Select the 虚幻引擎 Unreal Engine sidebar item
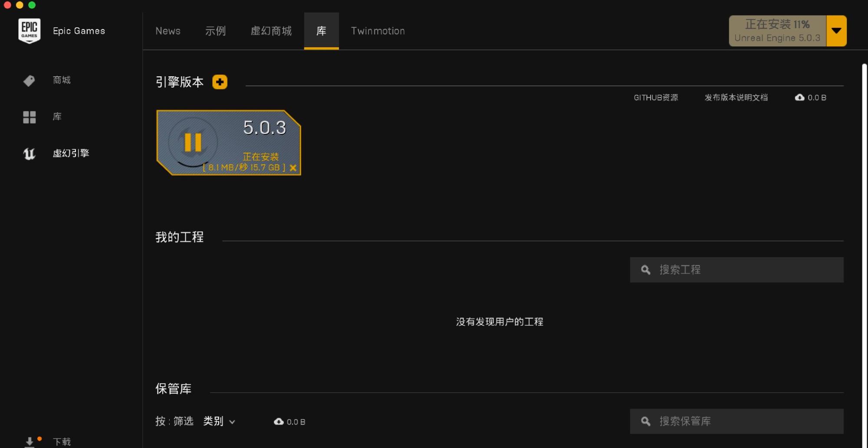Viewport: 868px width, 448px height. pyautogui.click(x=71, y=154)
